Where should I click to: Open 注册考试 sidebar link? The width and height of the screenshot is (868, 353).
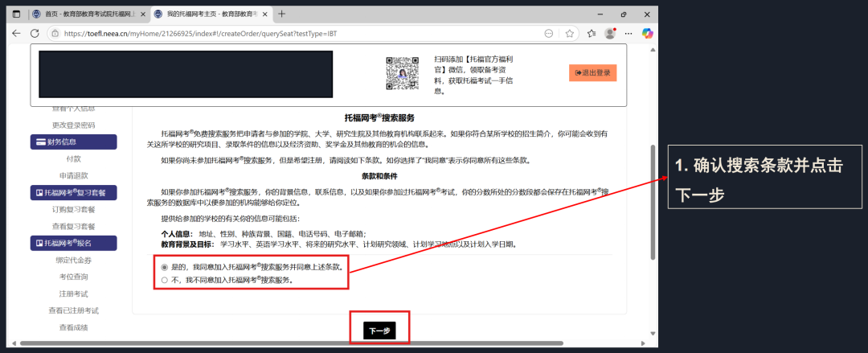[x=74, y=293]
